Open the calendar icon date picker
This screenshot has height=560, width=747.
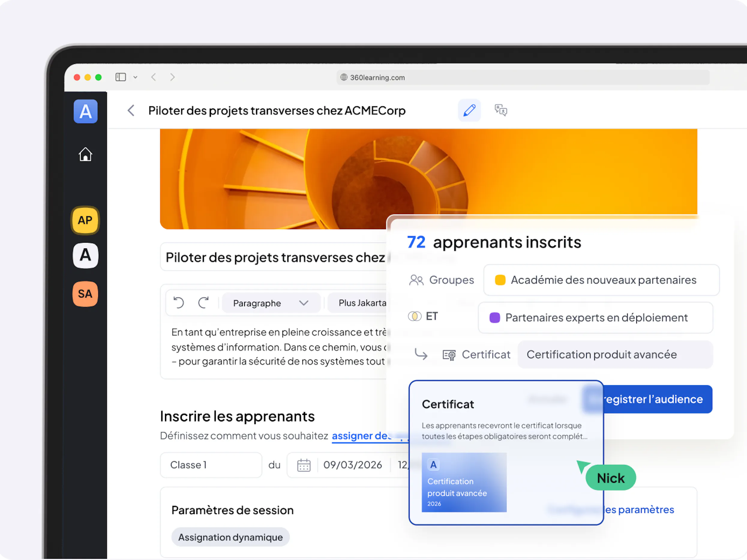point(304,465)
